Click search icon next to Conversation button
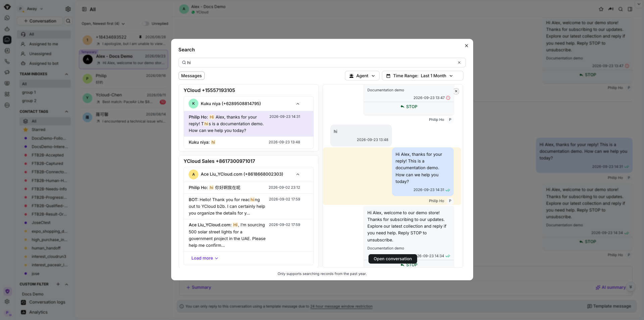 coord(68,21)
